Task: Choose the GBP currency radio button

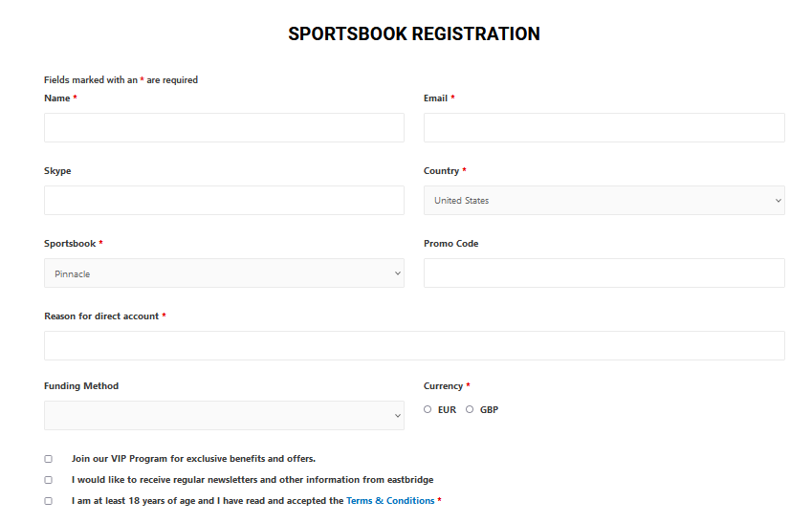Action: pos(470,409)
